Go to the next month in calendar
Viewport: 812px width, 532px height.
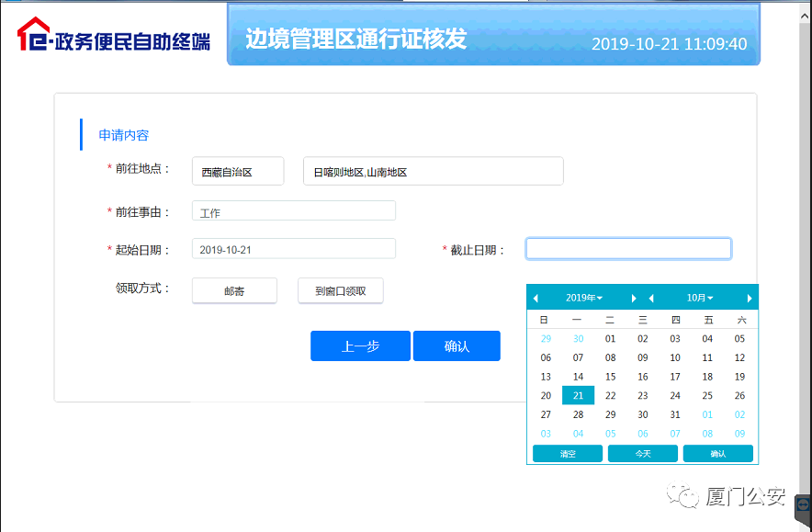pos(750,298)
